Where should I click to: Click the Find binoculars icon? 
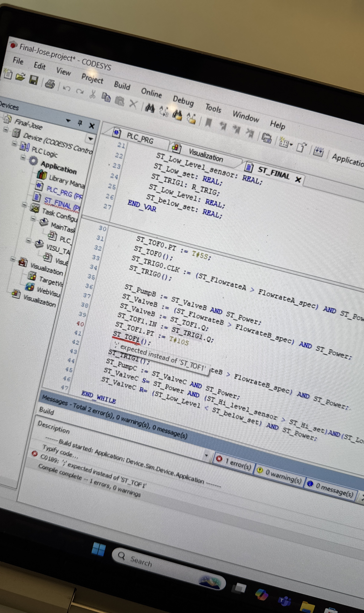point(150,108)
